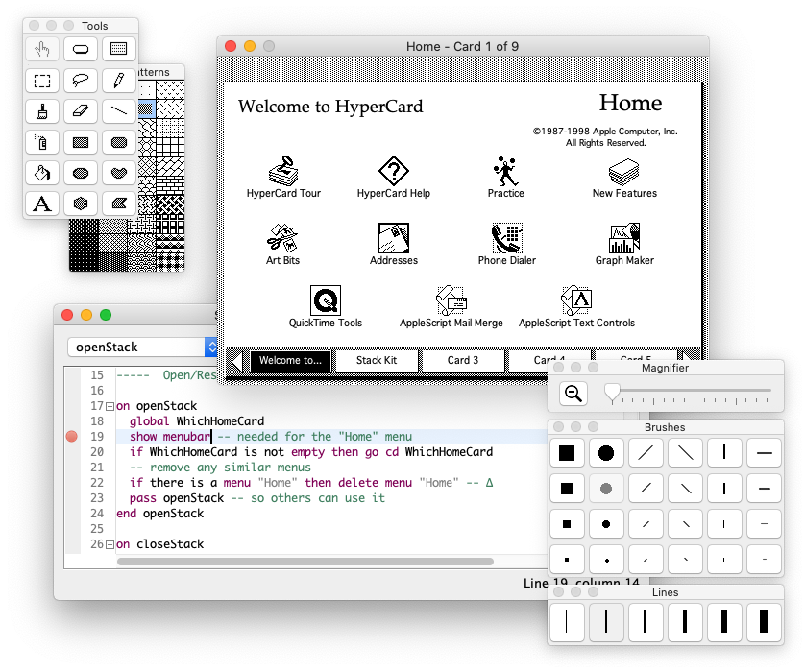The image size is (805, 672).
Task: Choose the thinnest line width
Action: point(567,622)
